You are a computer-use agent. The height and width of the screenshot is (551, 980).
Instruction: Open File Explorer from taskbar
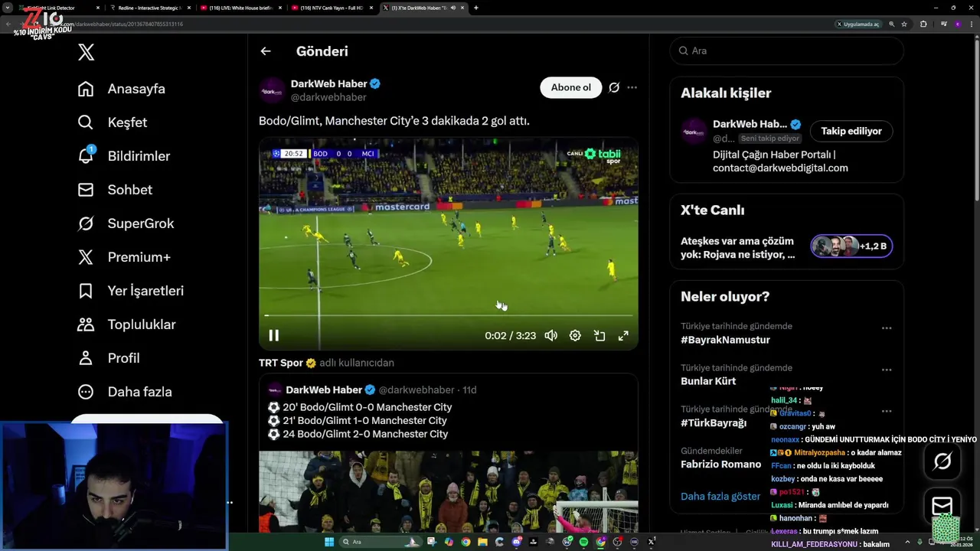pyautogui.click(x=482, y=542)
